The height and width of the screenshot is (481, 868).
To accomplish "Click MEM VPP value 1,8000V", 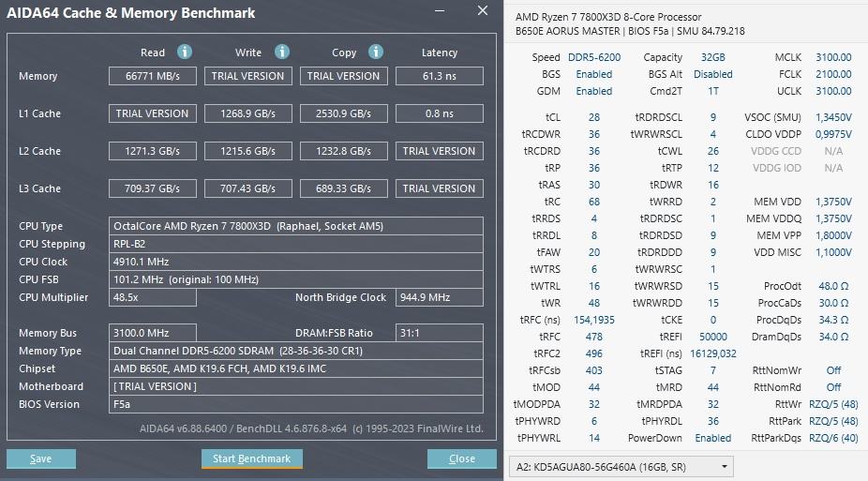I will pyautogui.click(x=833, y=235).
